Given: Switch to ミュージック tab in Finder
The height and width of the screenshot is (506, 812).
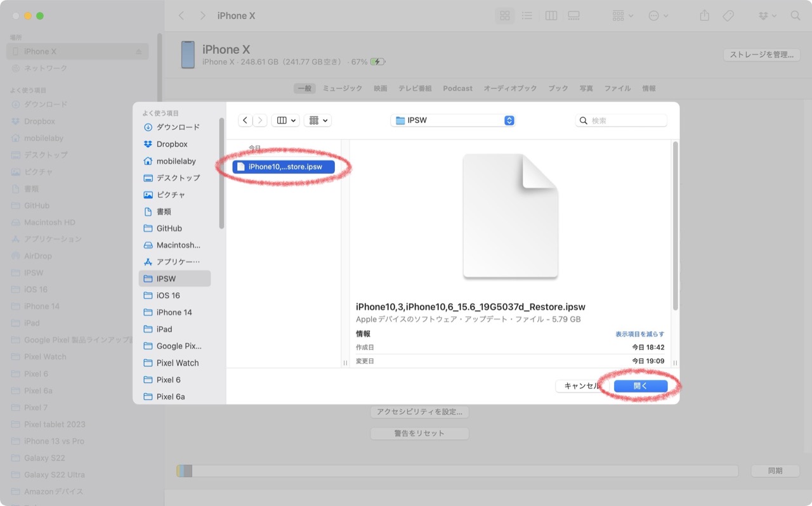Looking at the screenshot, I should (343, 89).
